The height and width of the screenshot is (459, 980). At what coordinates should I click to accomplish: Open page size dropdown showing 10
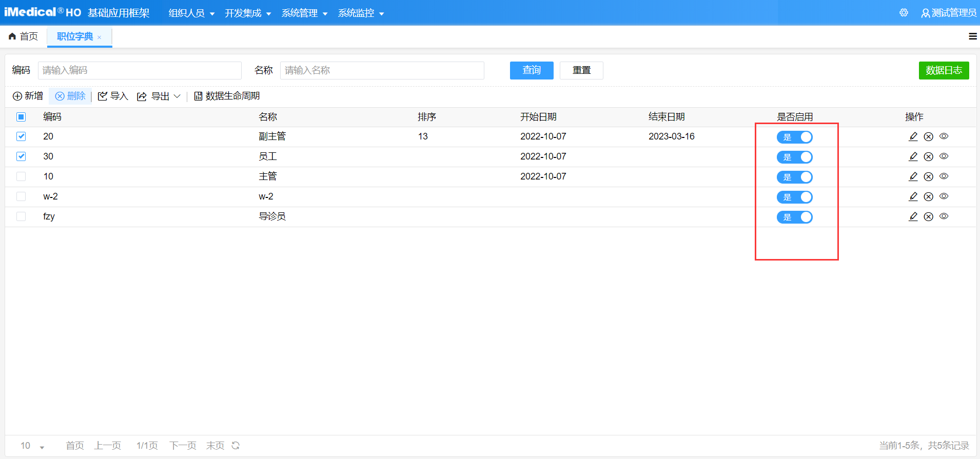tap(32, 446)
